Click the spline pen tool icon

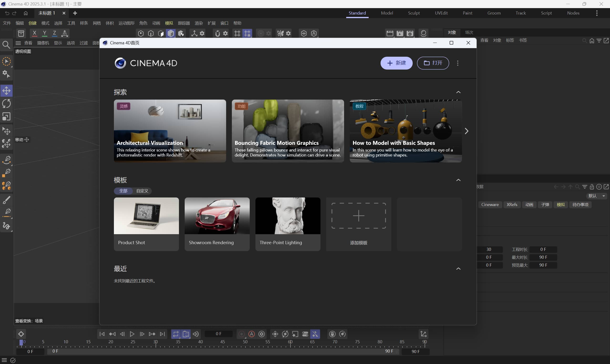[x=6, y=160]
